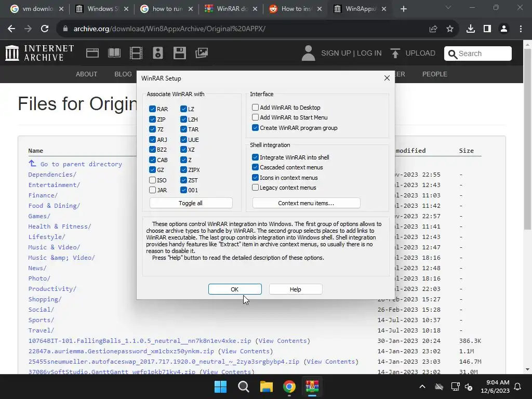This screenshot has height=399, width=532.
Task: Open Chrome tab search chevron
Action: coord(448,7)
